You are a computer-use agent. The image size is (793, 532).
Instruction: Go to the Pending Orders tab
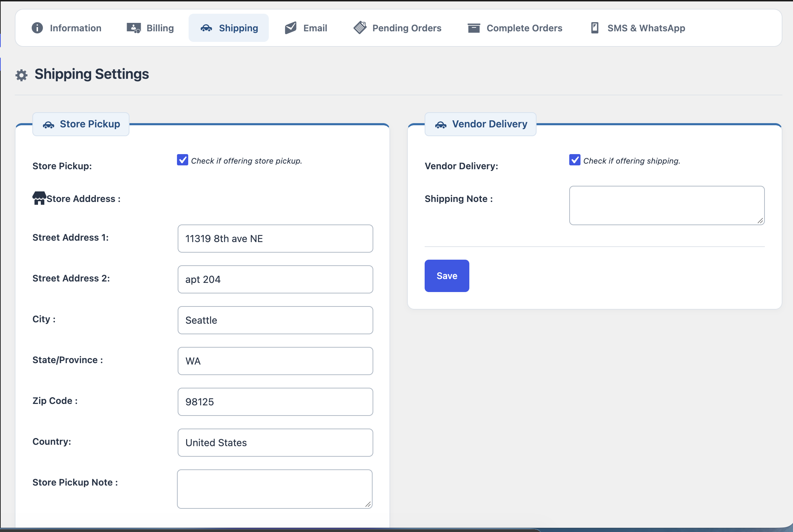click(x=398, y=28)
